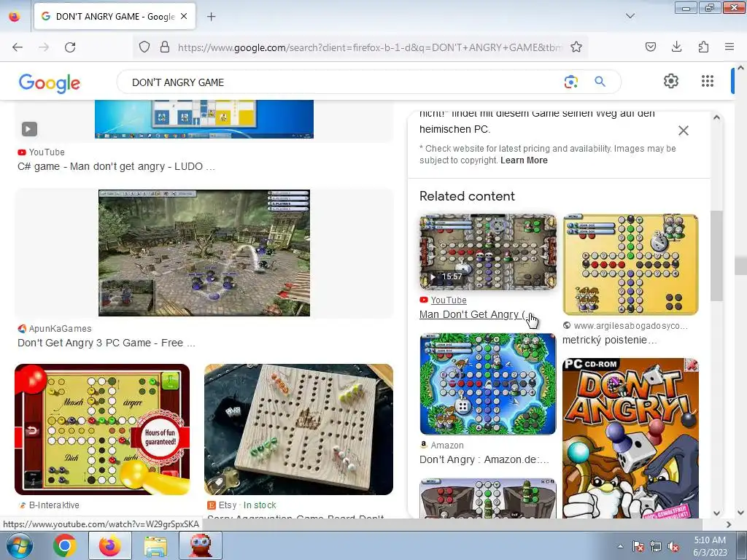Switch to Firefox in the taskbar
Viewport: 747px width, 560px height.
pyautogui.click(x=110, y=545)
